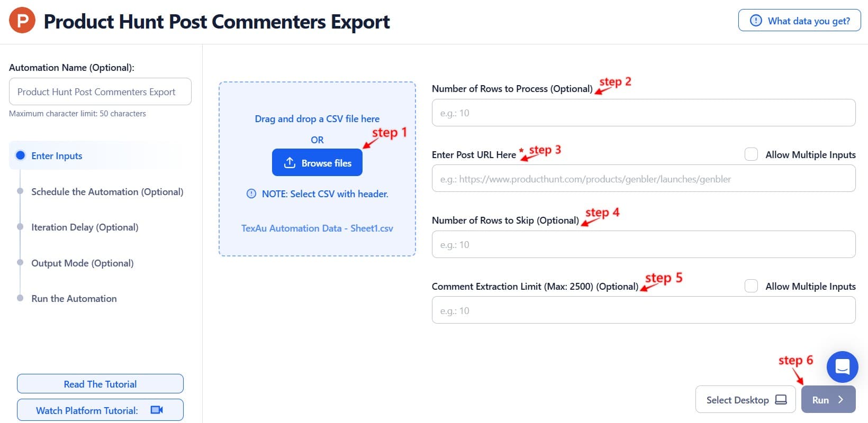Click the laptop icon in Select Desktop

[x=781, y=400]
